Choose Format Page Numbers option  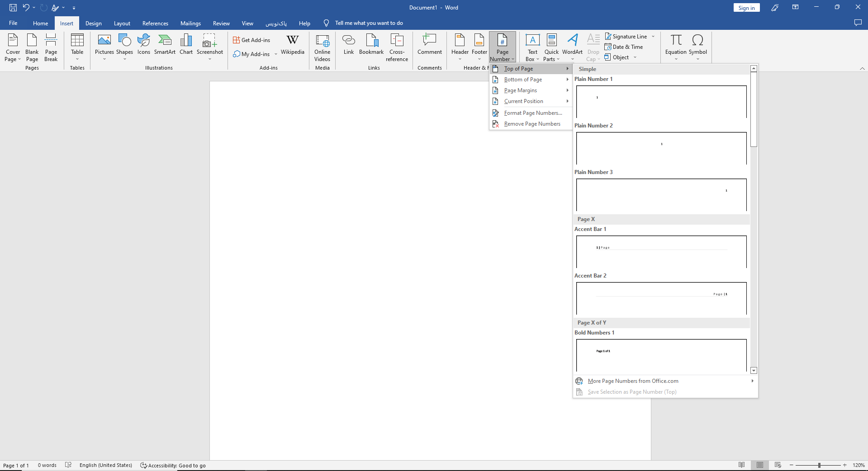point(532,113)
